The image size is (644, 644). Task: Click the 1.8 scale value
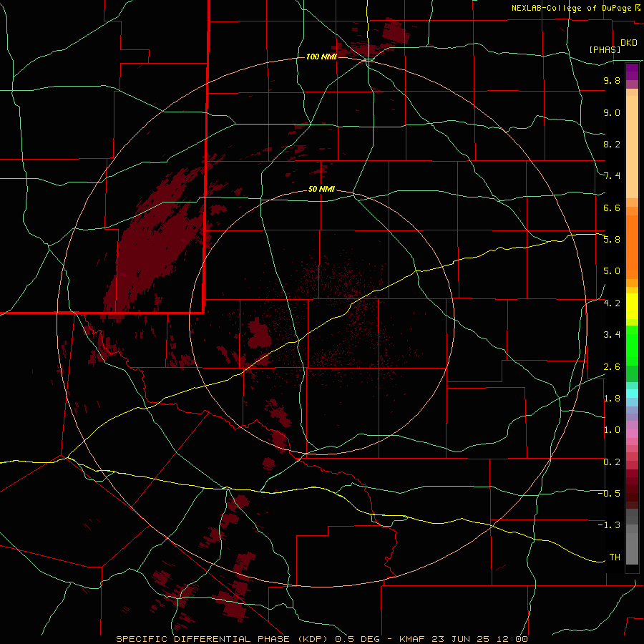[612, 399]
